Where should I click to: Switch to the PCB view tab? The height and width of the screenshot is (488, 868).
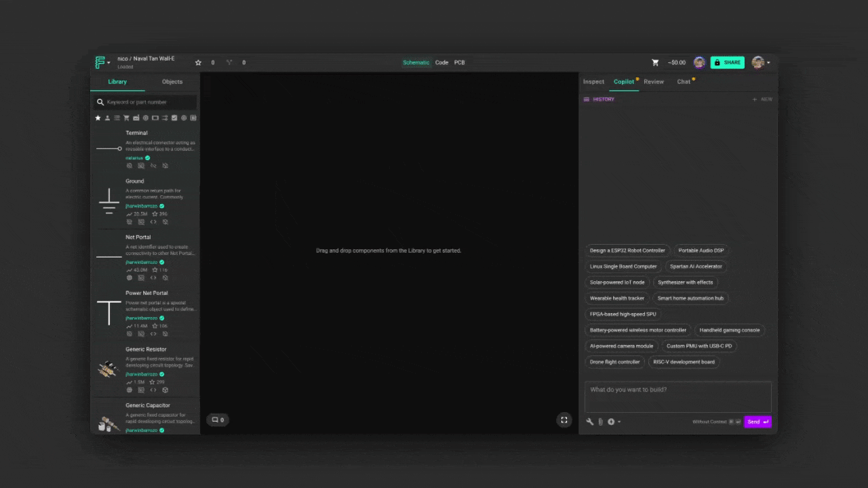pos(459,62)
